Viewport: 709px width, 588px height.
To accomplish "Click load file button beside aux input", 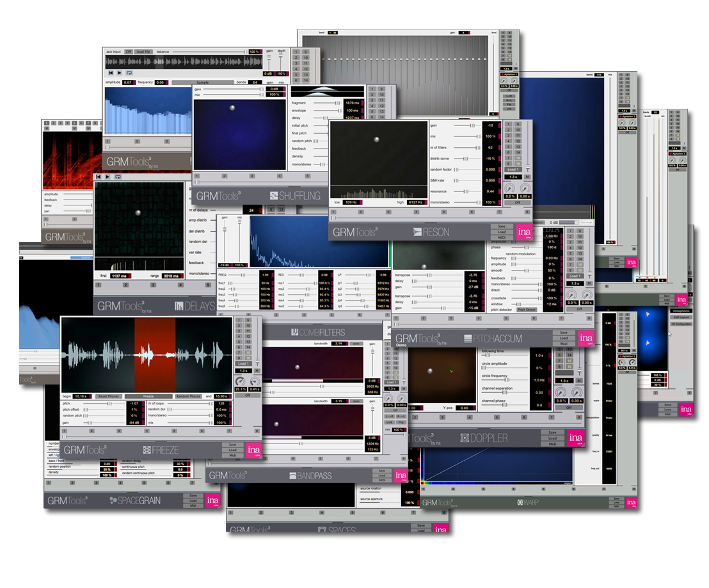I will 143,52.
